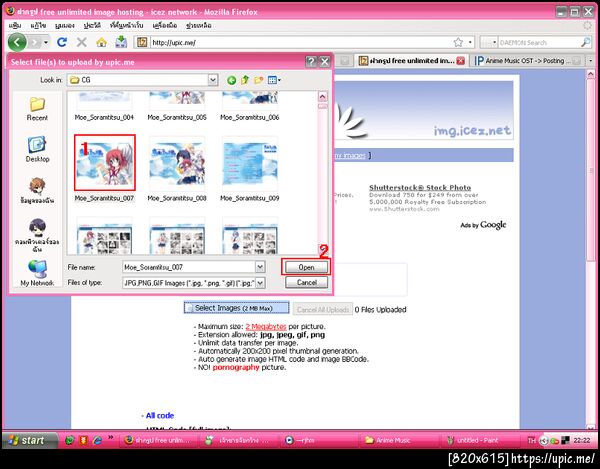Open the View menu icon in dialog
Screen dimensions: 600x469
pyautogui.click(x=274, y=80)
